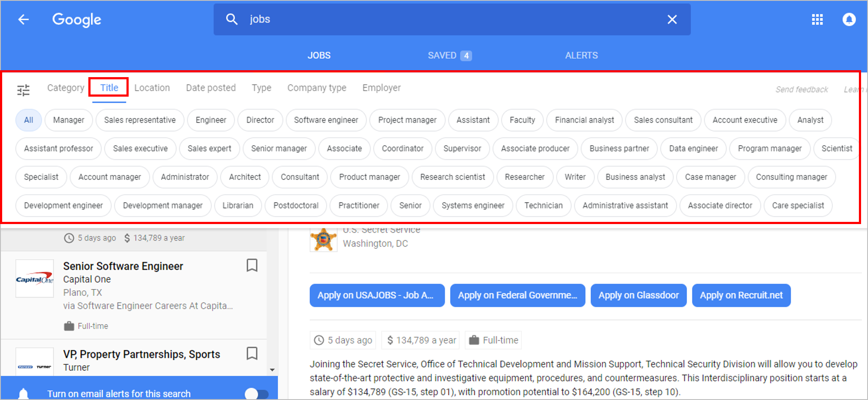Clear the search with the X icon
The height and width of the screenshot is (400, 868).
coord(672,20)
